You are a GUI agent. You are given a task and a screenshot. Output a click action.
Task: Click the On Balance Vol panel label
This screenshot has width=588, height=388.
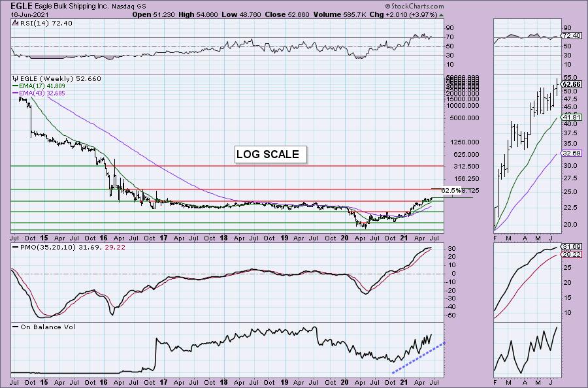(48, 327)
